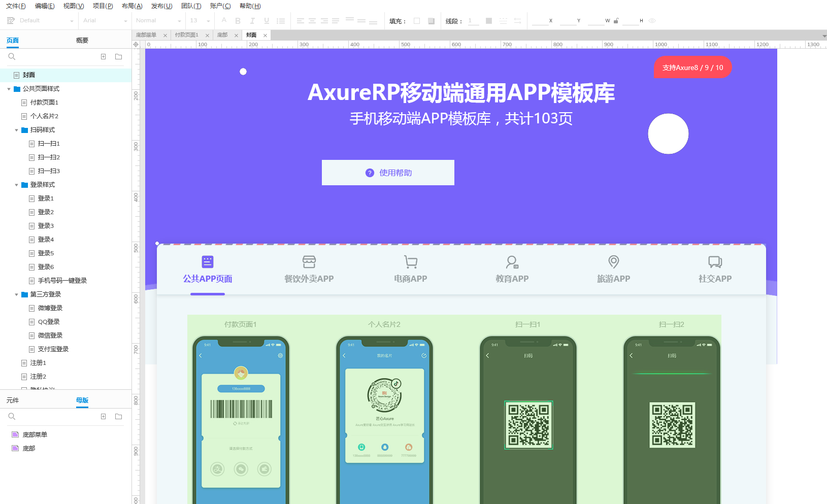The width and height of the screenshot is (827, 504).
Task: Click the 社交APP chat bubbles icon
Action: (x=715, y=262)
